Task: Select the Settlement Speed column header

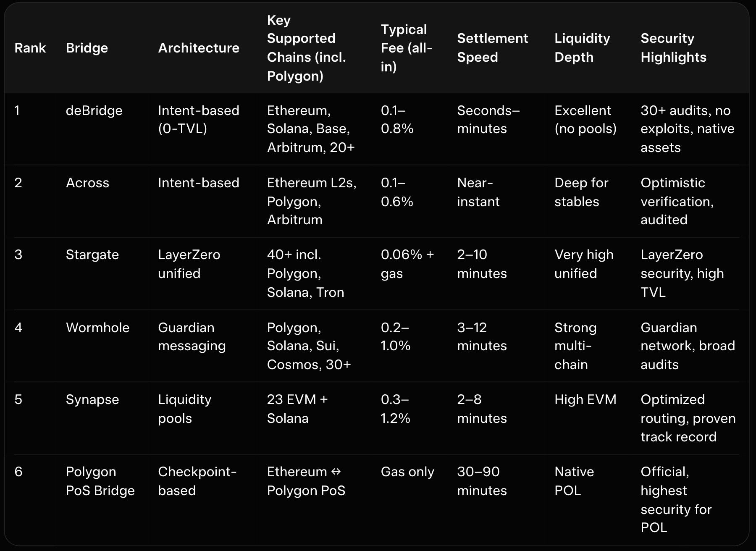Action: 492,48
